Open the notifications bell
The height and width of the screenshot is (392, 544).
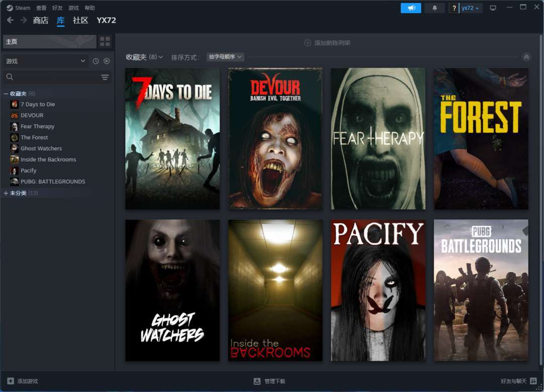point(434,8)
